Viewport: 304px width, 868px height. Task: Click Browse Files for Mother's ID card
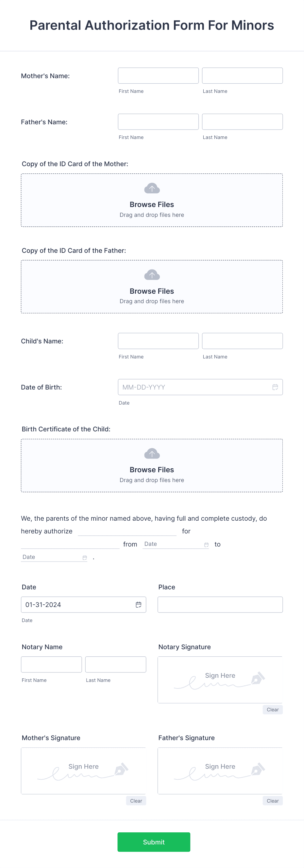(x=152, y=204)
